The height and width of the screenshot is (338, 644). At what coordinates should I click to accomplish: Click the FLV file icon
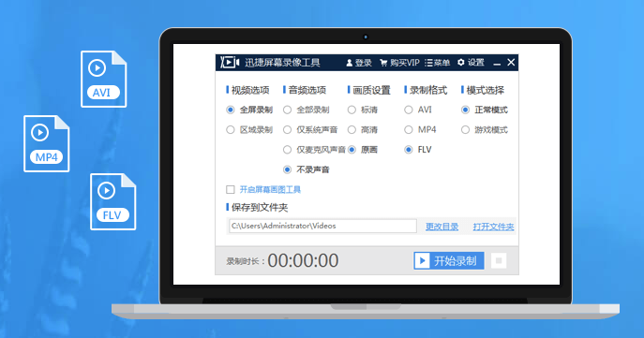(112, 201)
